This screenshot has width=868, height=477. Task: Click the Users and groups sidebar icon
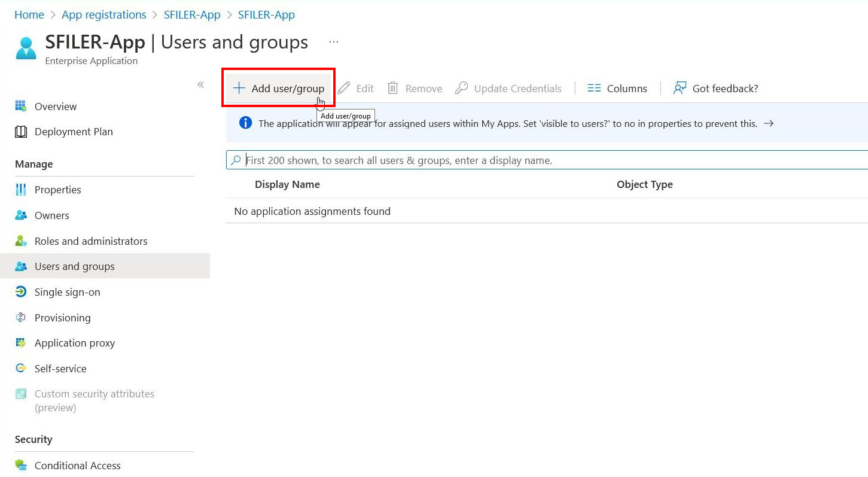tap(21, 266)
